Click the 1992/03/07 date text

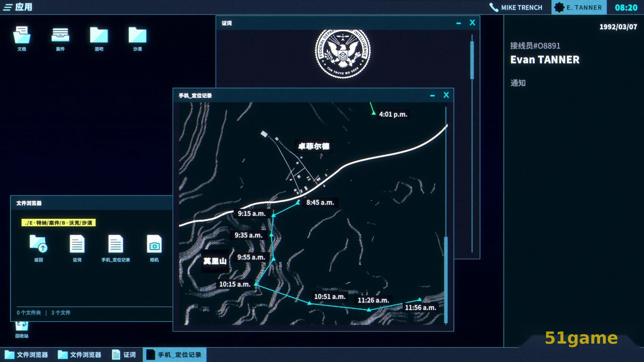[x=618, y=27]
